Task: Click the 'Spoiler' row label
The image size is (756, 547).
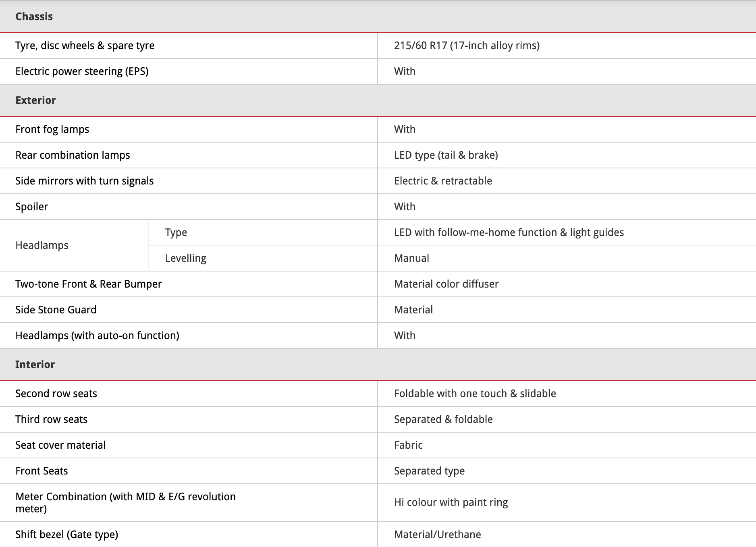Action: [31, 207]
